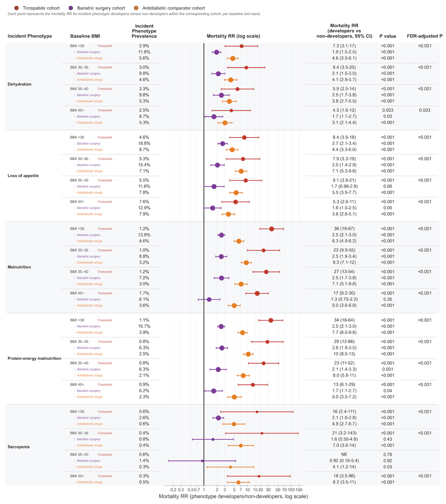Click the P value column header
This screenshot has width=446, height=504.
click(x=388, y=36)
